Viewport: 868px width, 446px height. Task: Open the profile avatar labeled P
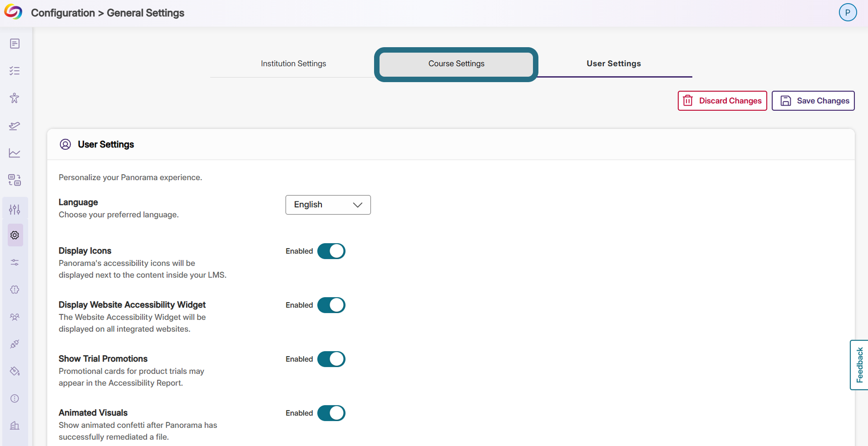point(848,12)
